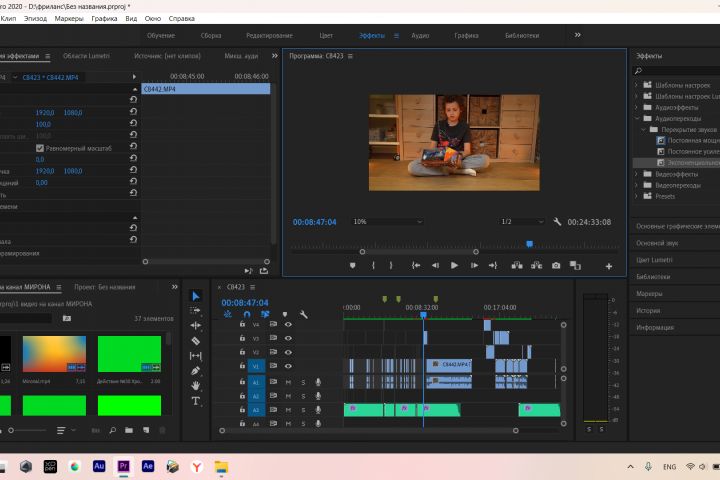Screen dimensions: 720x480
Task: Open timeline display settings wrench
Action: (x=303, y=315)
